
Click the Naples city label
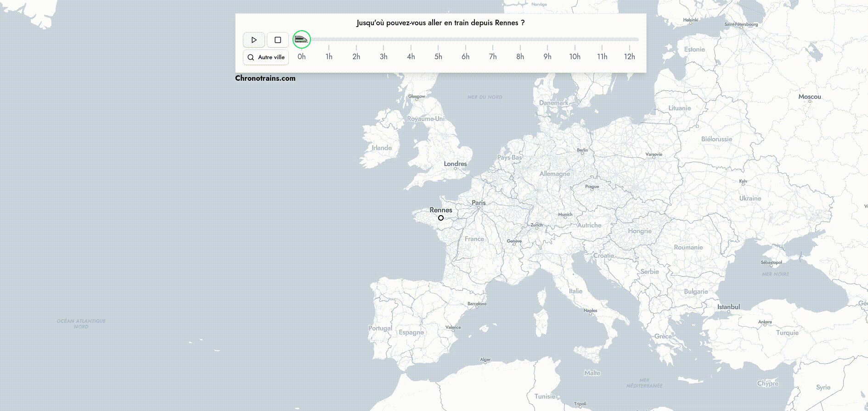[x=590, y=311]
